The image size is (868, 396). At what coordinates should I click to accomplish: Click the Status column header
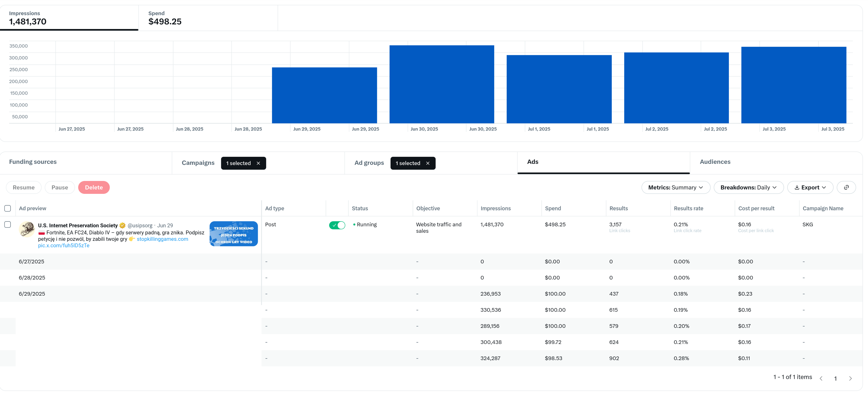360,208
